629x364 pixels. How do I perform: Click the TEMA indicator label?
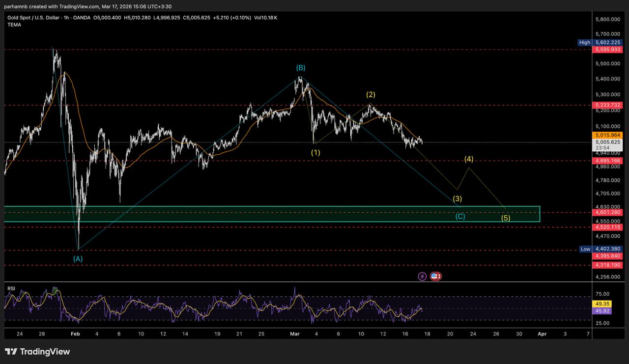click(14, 25)
